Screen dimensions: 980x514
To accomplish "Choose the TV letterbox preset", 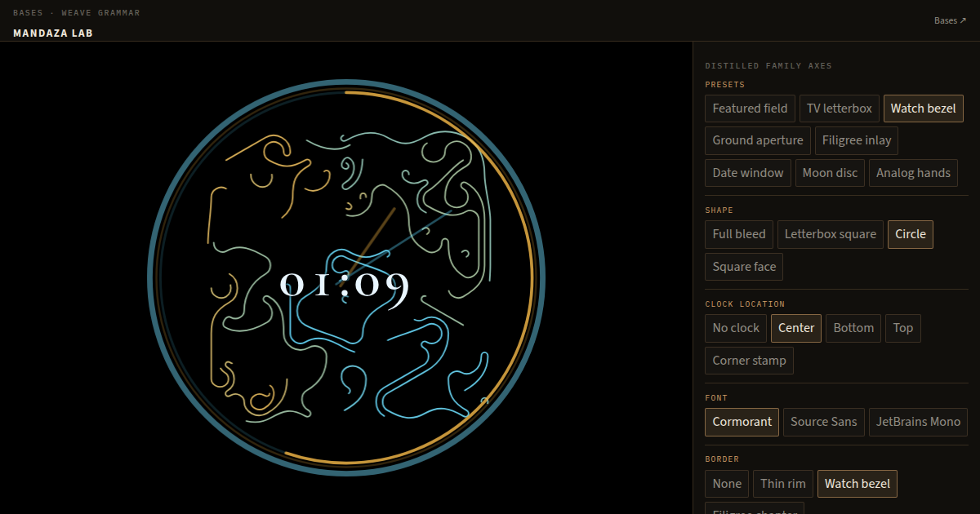I will click(840, 109).
